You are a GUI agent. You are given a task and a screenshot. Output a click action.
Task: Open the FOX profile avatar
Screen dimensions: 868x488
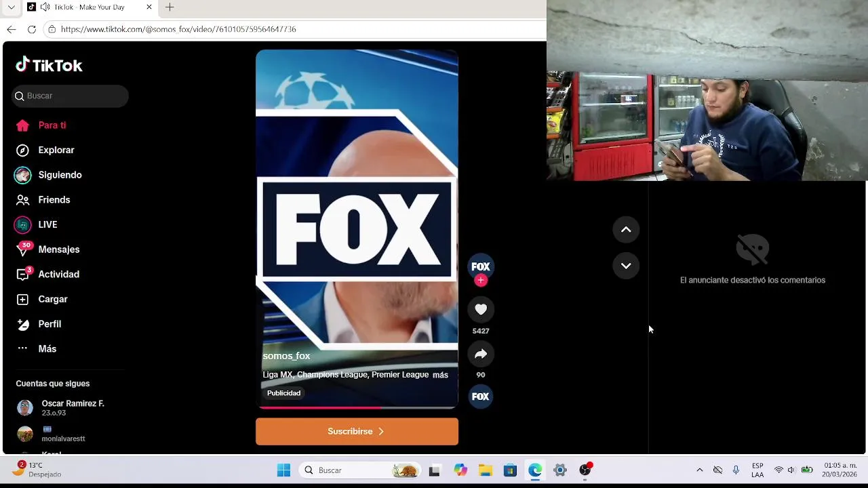pyautogui.click(x=481, y=266)
